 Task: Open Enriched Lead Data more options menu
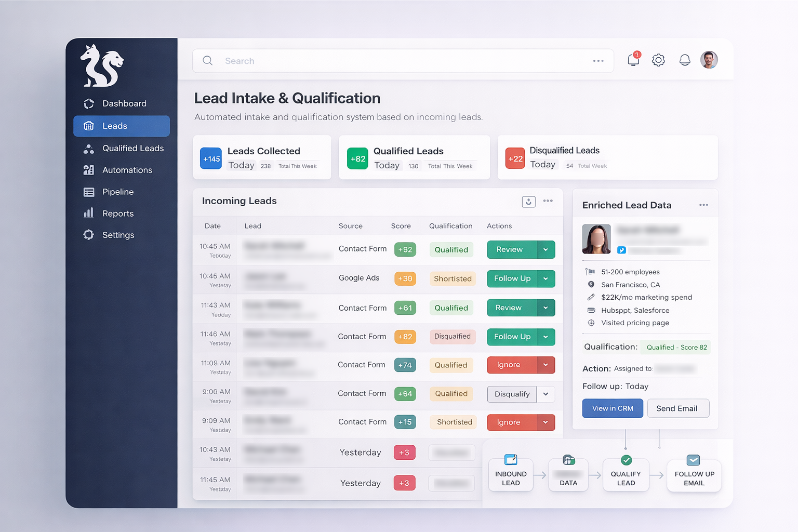[x=703, y=205]
